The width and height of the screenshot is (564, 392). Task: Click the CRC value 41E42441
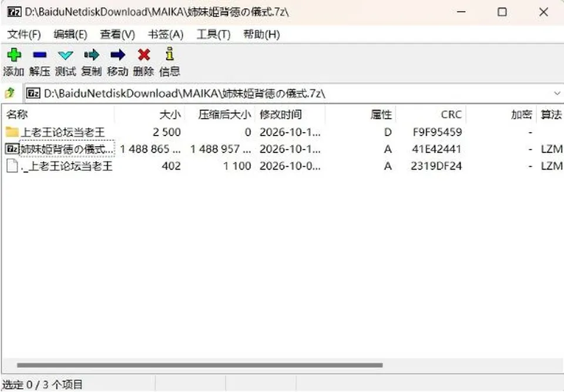tap(437, 148)
